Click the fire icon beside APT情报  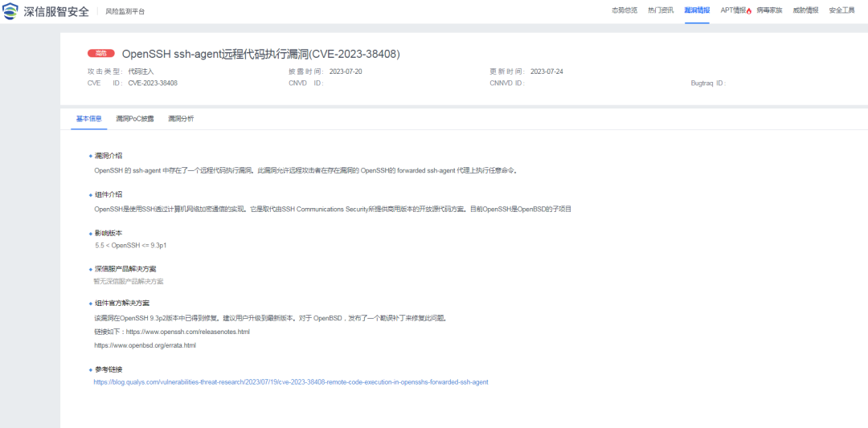tap(749, 11)
